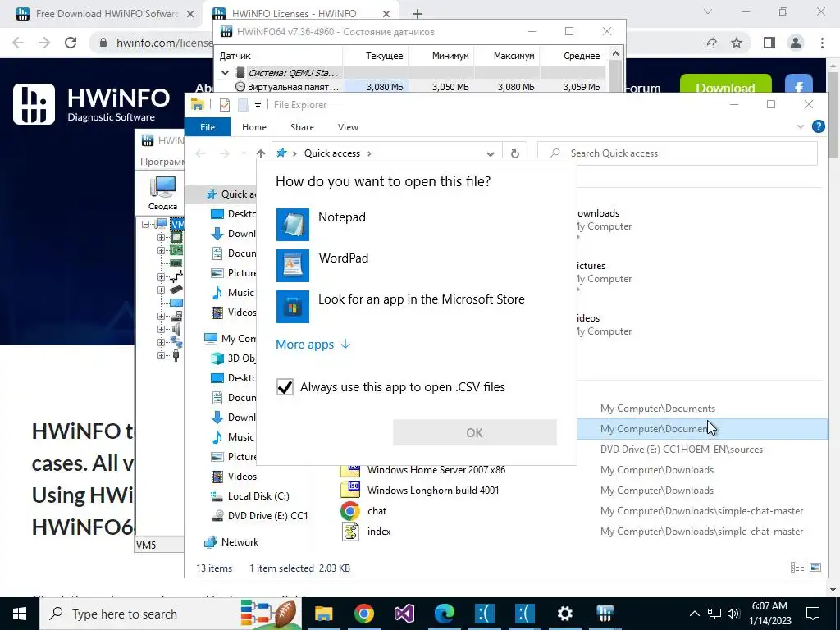
Task: Toggle Always use this app for .CSV files
Action: pos(285,387)
